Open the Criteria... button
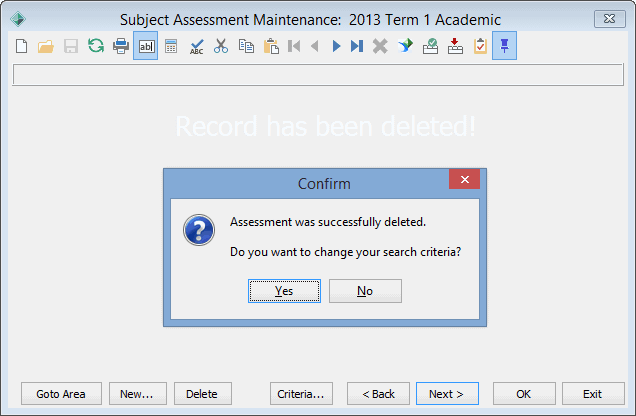The width and height of the screenshot is (636, 416). click(x=301, y=394)
